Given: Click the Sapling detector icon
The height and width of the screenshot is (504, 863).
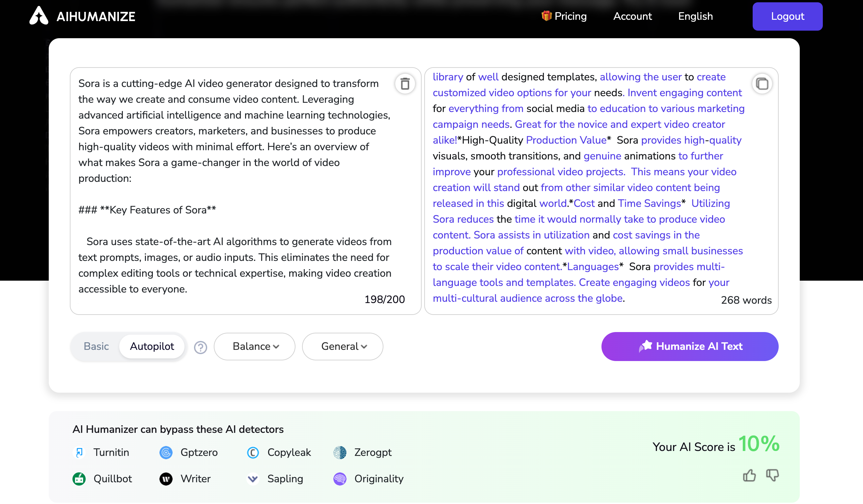Looking at the screenshot, I should point(253,479).
